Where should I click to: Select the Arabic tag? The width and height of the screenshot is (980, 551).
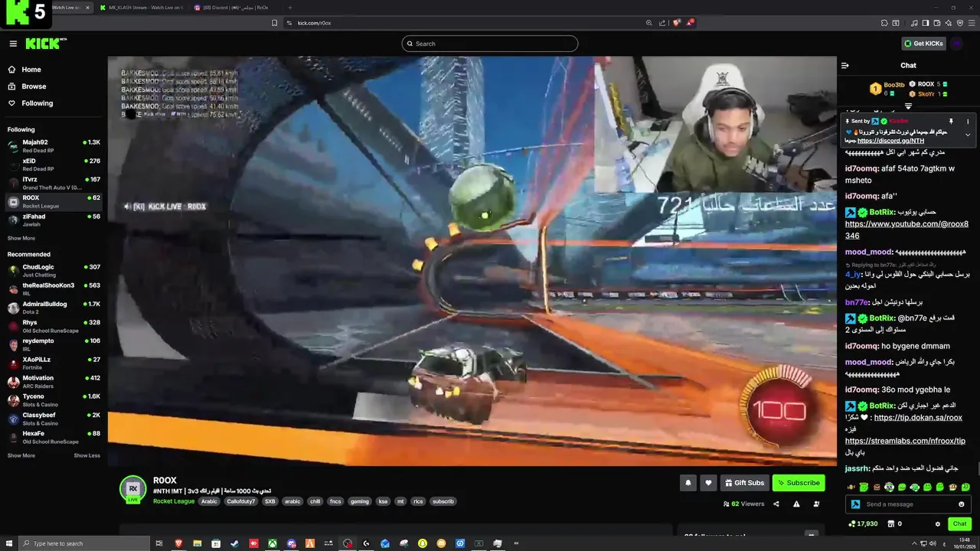(x=209, y=501)
